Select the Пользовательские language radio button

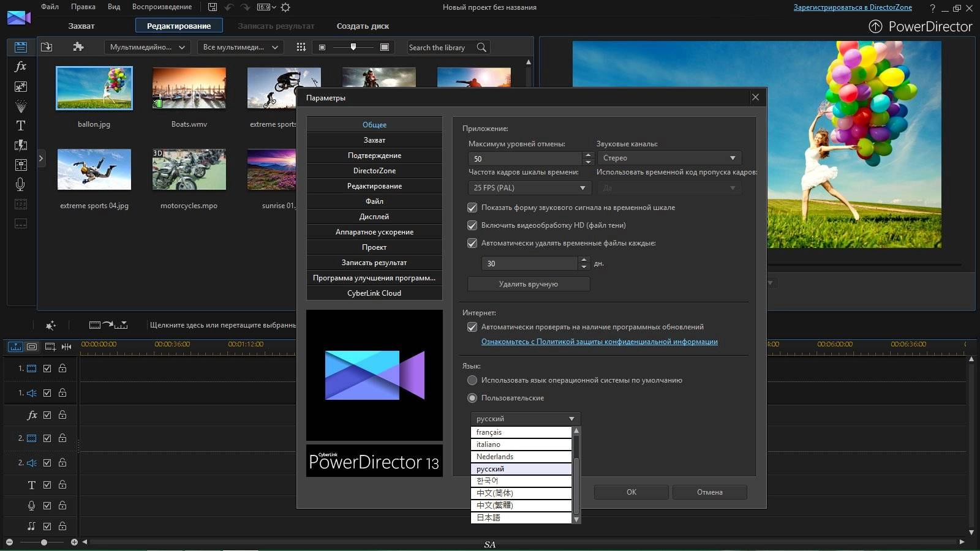[x=472, y=398]
